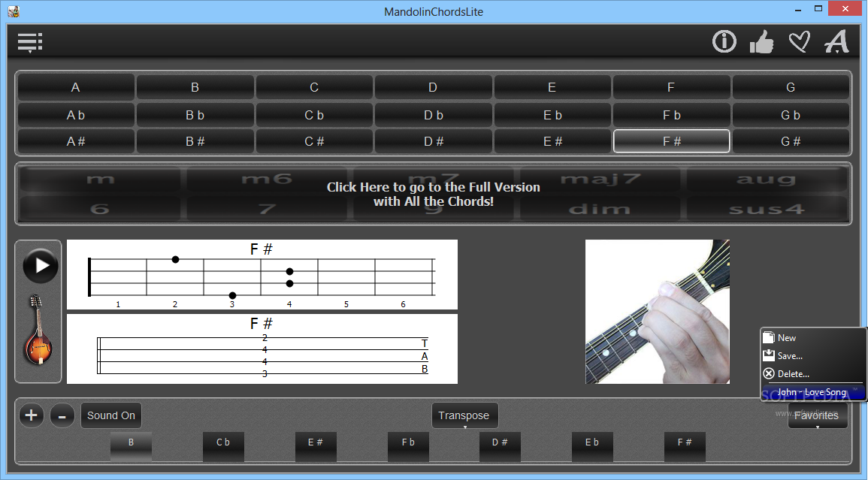The height and width of the screenshot is (480, 868).
Task: Choose Save... in favorites menu
Action: pos(812,356)
